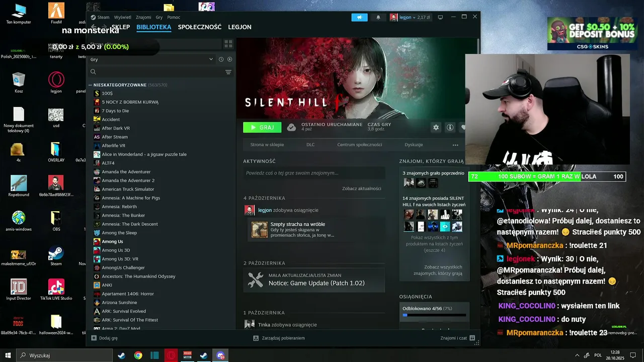Screen dimensions: 644x362
Task: Open Chrome from the taskbar
Action: click(x=138, y=355)
